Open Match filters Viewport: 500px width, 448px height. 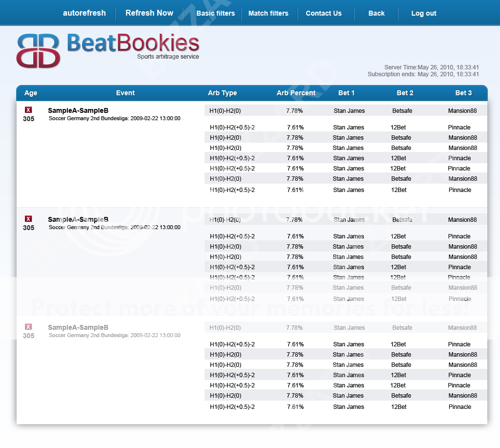(268, 13)
